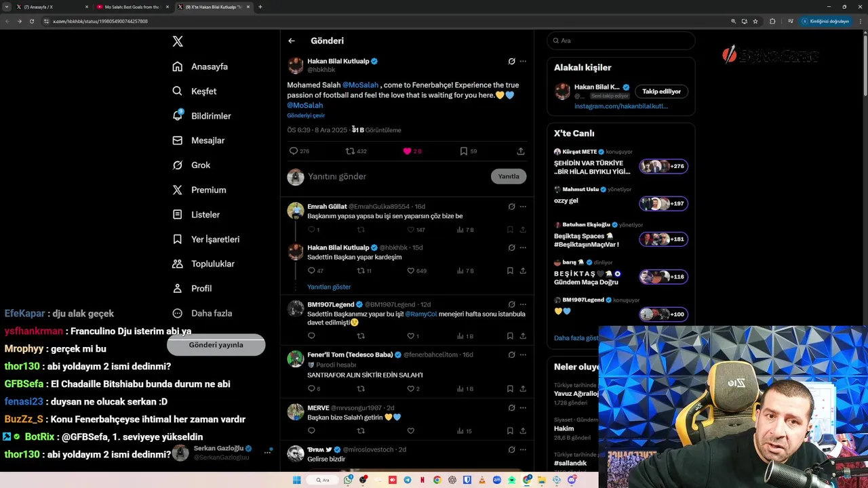Screen dimensions: 868x488
Task: Switch to Mo Salah Best Goals tab
Action: tap(132, 7)
